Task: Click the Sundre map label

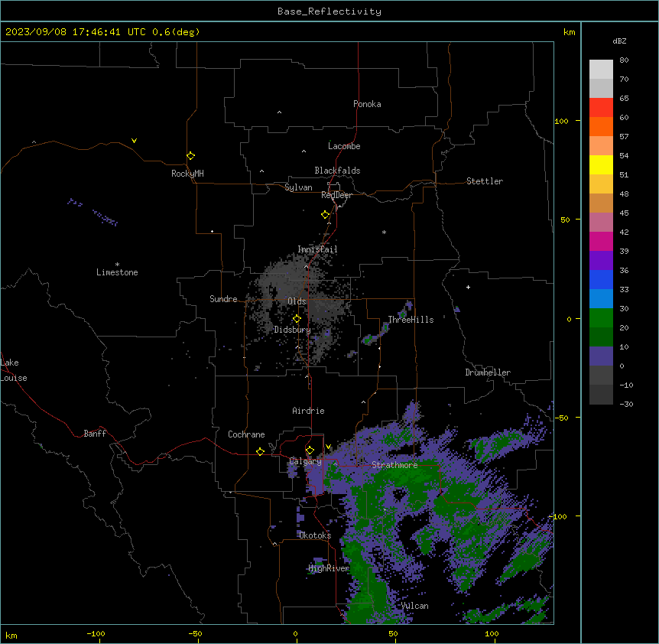Action: [x=223, y=299]
